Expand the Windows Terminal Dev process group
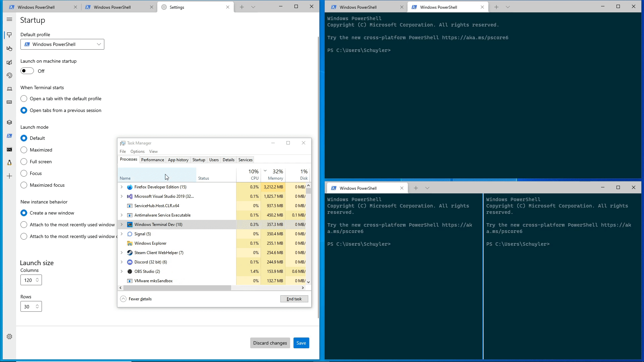Image resolution: width=644 pixels, height=362 pixels. click(122, 225)
